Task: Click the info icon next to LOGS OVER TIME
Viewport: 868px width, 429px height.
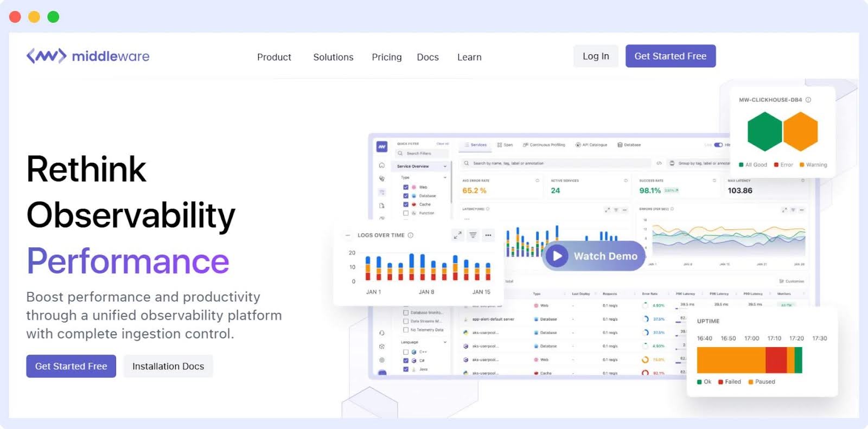Action: coord(411,235)
